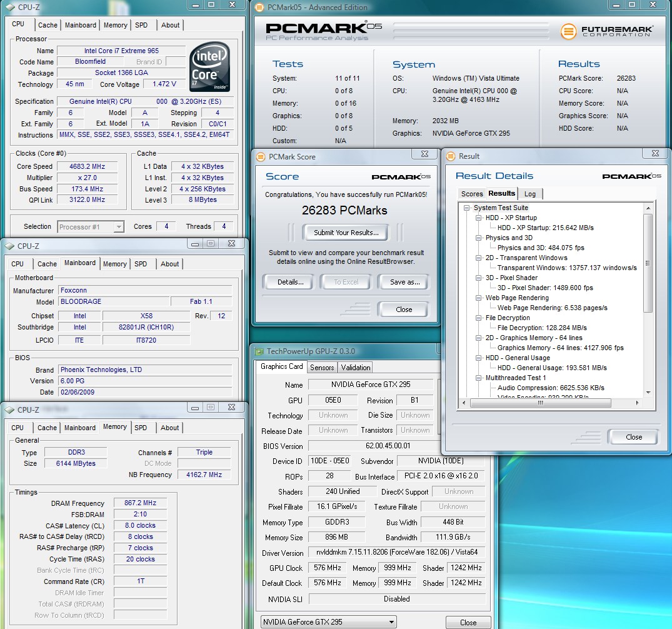Select File Decryption: 128.284 MB/s row
This screenshot has width=672, height=629.
[542, 328]
